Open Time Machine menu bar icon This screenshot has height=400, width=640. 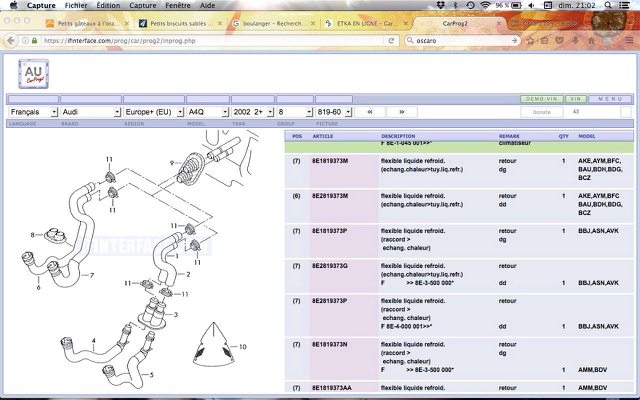coord(470,5)
